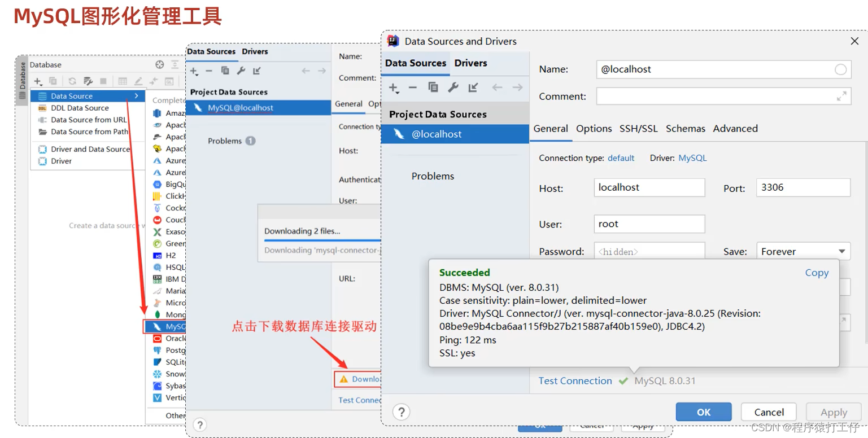Open the add menu in Database panel toolbar
Screen dimensions: 868x438
pos(38,81)
